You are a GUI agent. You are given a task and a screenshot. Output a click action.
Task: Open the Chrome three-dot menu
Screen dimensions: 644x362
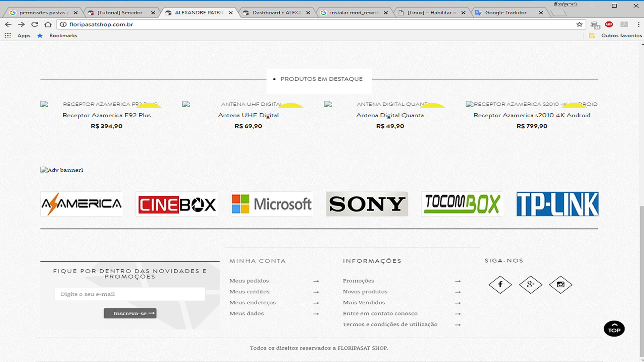click(638, 24)
